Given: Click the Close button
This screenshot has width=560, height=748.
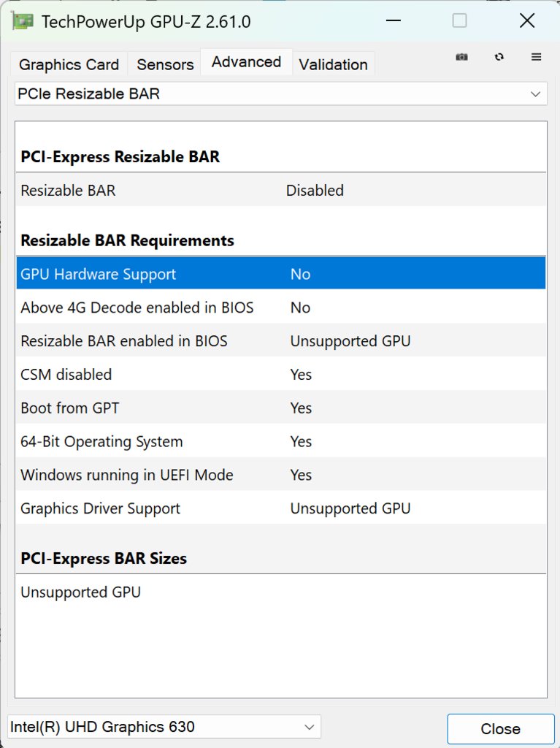Looking at the screenshot, I should 500,729.
